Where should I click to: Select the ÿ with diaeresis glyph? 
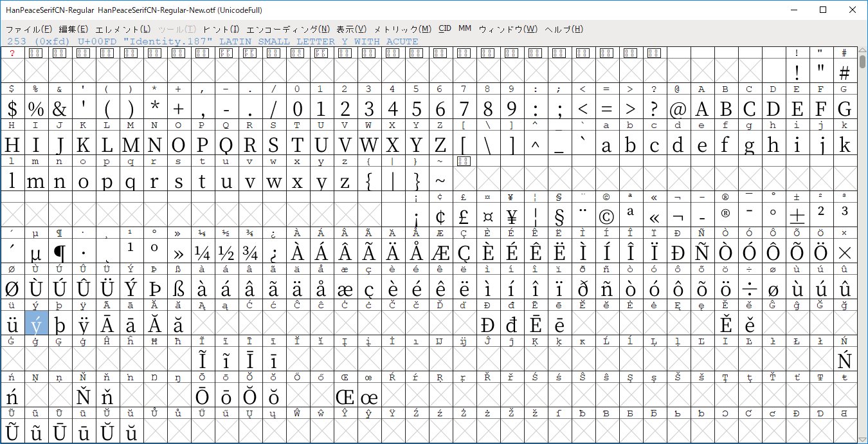84,324
